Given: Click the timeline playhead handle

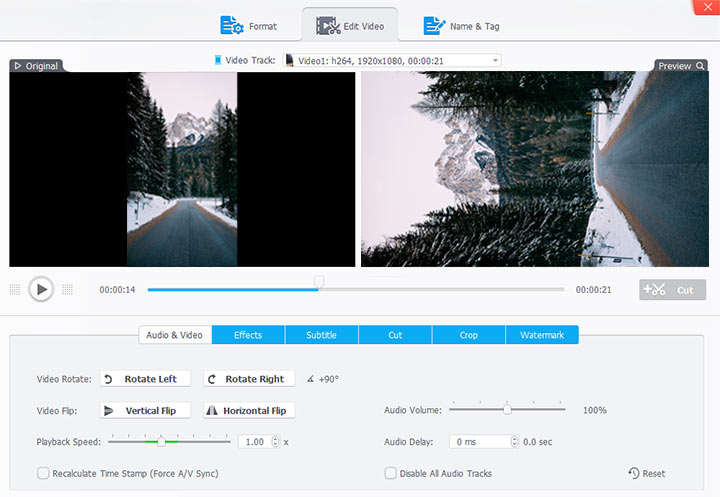Looking at the screenshot, I should (x=319, y=282).
